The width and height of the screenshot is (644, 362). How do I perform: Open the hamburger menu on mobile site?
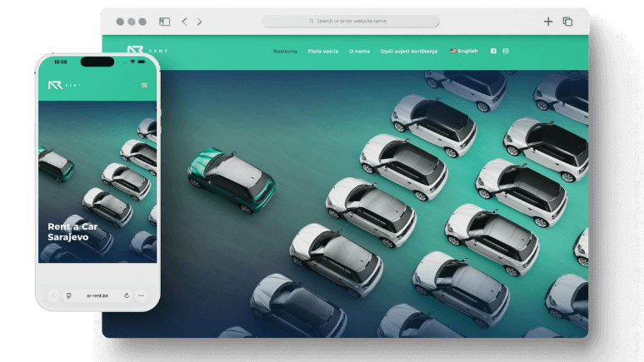click(144, 86)
